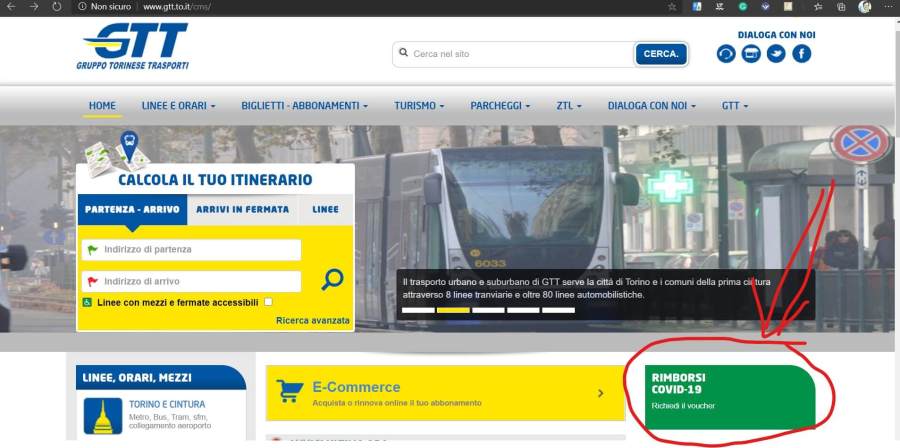
Task: Click the magnifier icon to search itinerary
Action: point(332,280)
